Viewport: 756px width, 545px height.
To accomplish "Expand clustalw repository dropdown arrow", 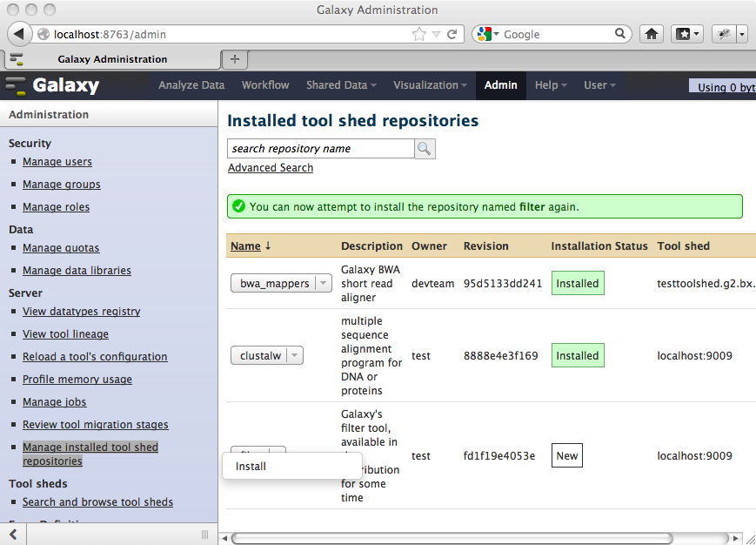I will click(x=295, y=355).
